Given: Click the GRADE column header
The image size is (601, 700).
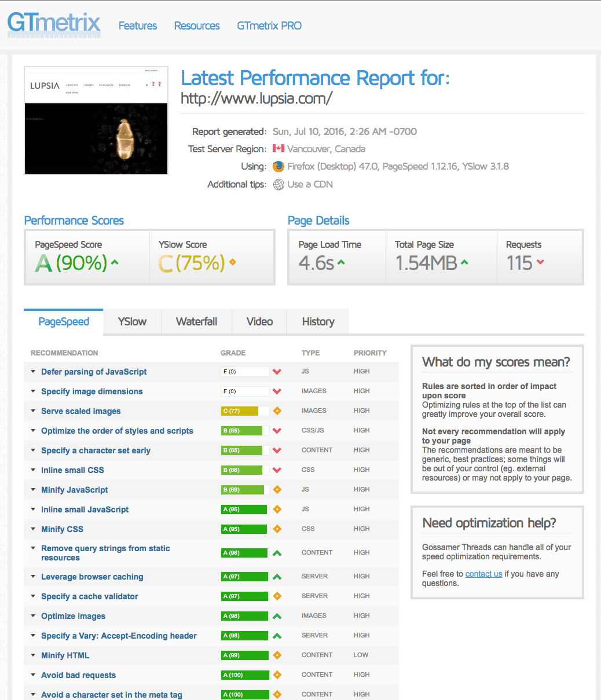Looking at the screenshot, I should [x=233, y=353].
